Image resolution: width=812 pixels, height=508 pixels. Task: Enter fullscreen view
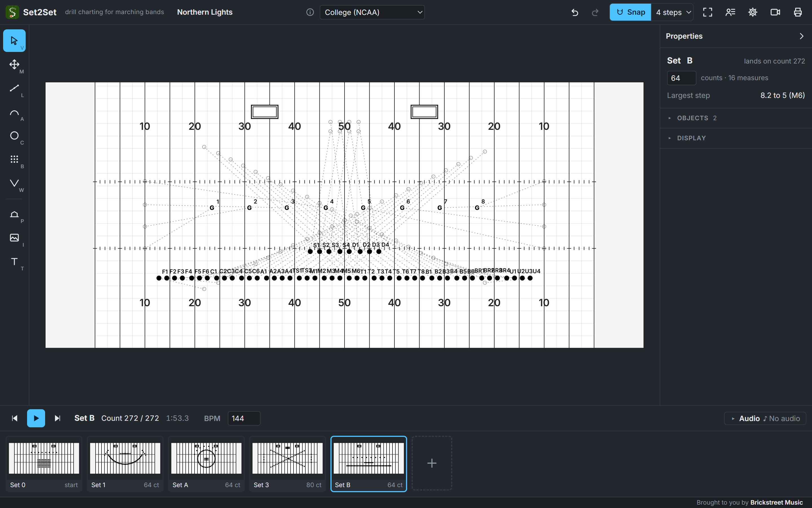708,12
